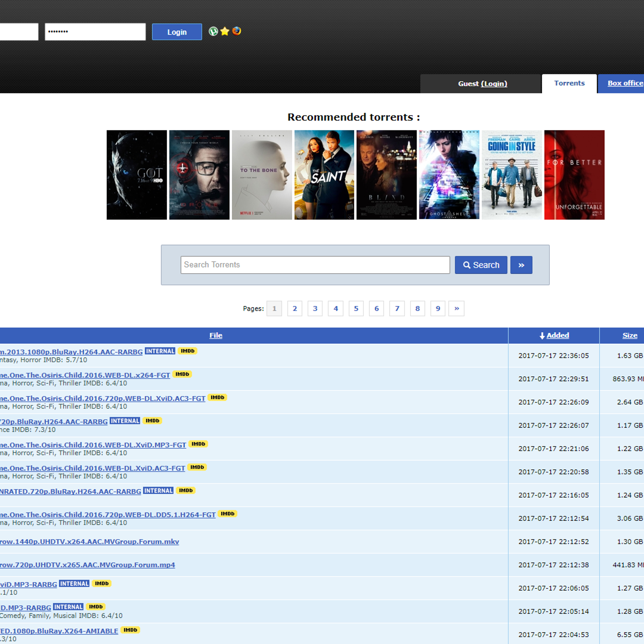Click the username input field
The width and height of the screenshot is (644, 644).
(19, 32)
